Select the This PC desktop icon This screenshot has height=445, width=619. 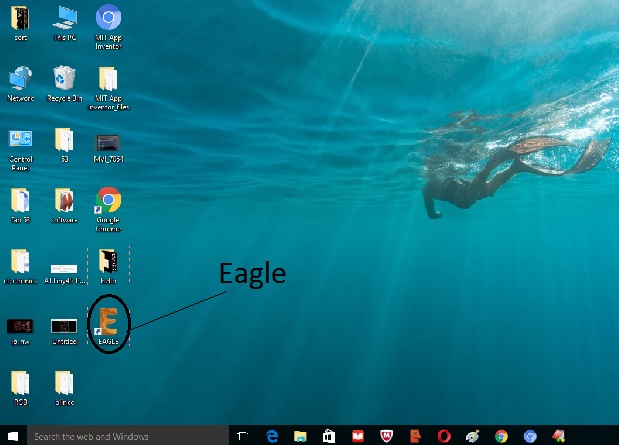[x=65, y=23]
